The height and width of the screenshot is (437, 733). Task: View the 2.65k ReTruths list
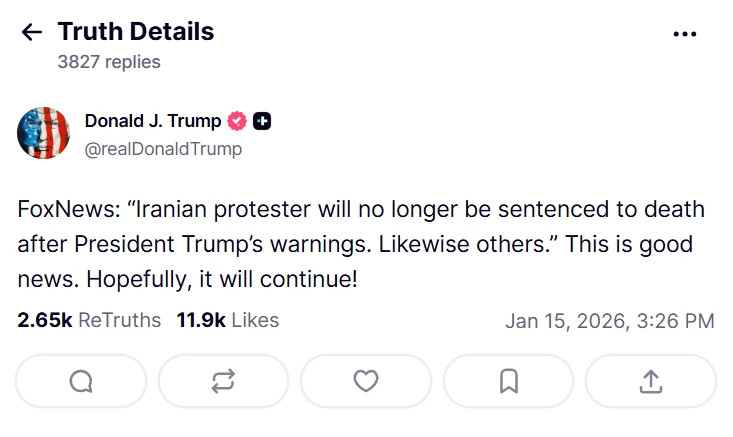pos(89,321)
